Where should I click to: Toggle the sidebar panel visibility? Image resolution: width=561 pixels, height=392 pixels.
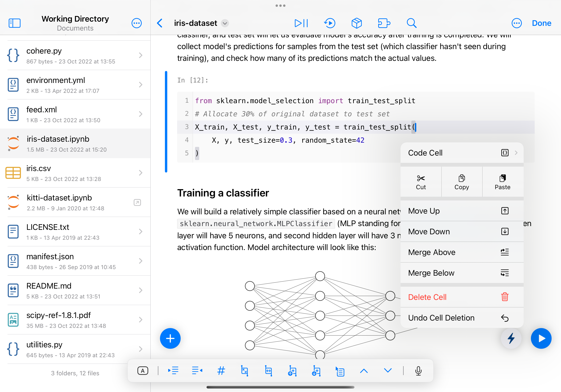[x=14, y=23]
